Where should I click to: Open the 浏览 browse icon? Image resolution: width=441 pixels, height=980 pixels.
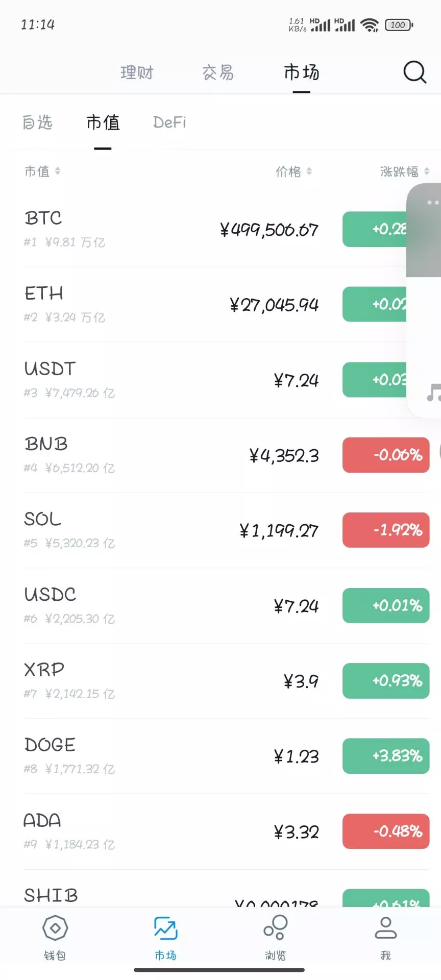click(x=276, y=928)
